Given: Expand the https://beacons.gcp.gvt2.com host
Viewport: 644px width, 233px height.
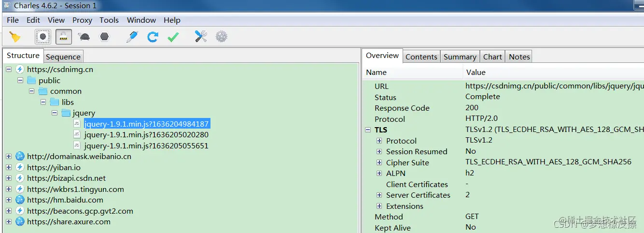Looking at the screenshot, I should [9, 211].
